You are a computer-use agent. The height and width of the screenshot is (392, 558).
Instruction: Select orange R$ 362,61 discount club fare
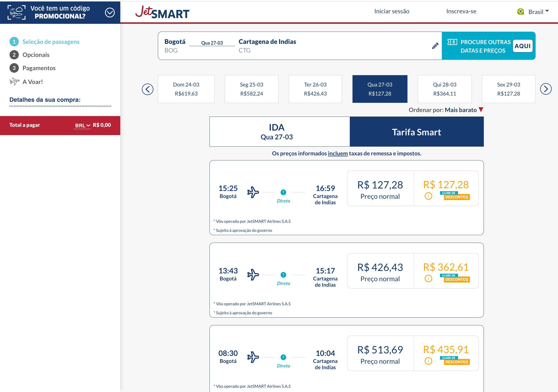tap(446, 271)
